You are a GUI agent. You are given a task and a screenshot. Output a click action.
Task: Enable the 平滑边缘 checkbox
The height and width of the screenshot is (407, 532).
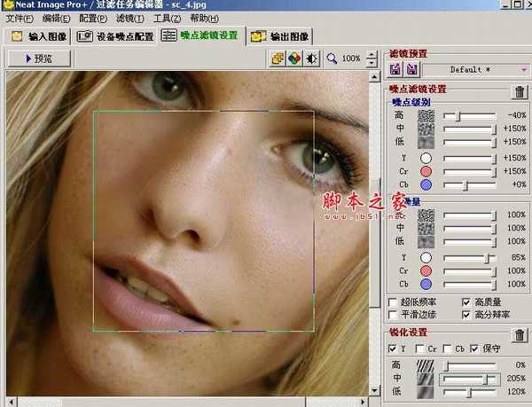[395, 314]
